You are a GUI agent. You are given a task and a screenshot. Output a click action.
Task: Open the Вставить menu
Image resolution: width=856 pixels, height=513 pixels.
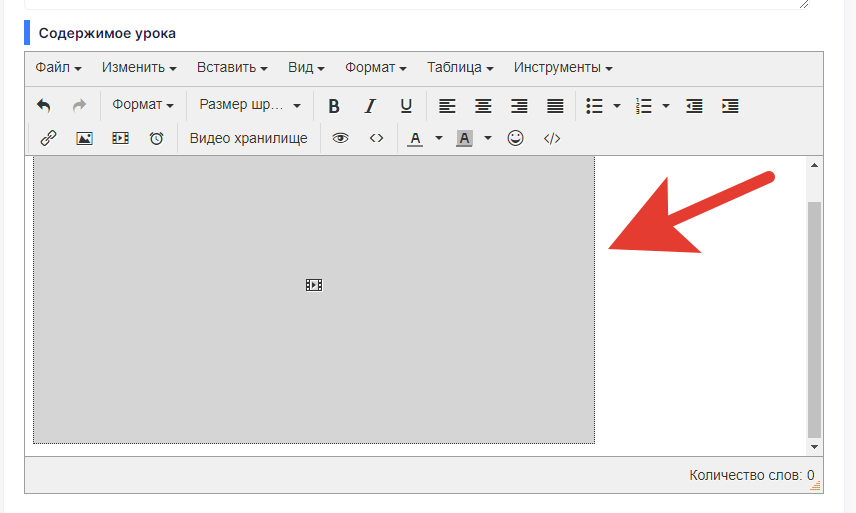[232, 68]
